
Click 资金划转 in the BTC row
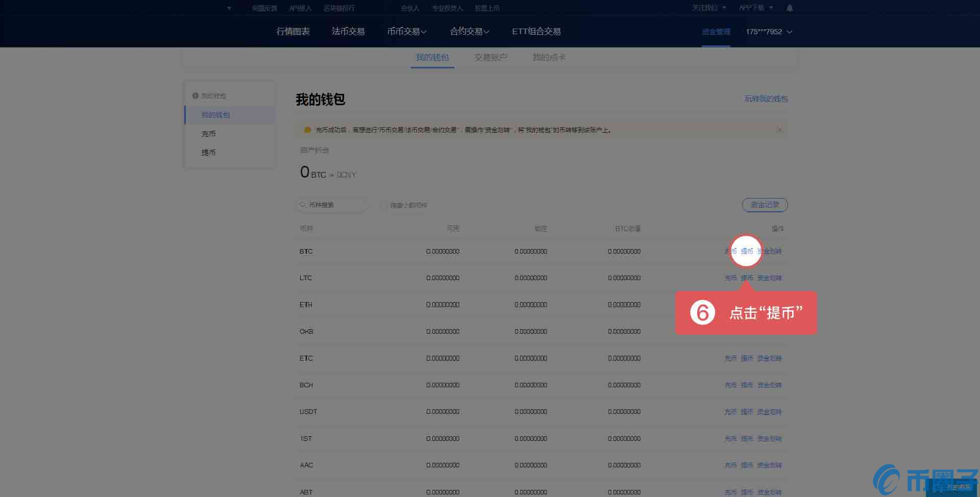tap(769, 251)
